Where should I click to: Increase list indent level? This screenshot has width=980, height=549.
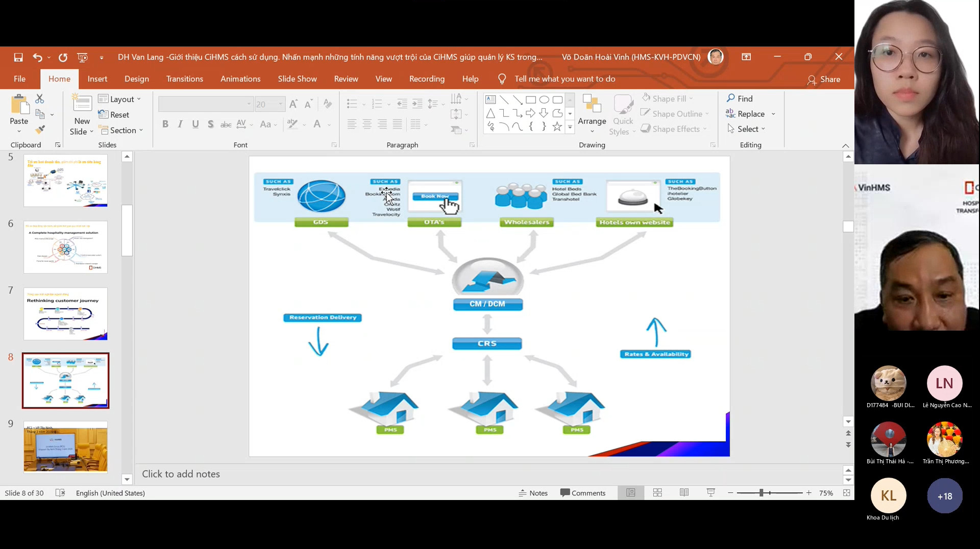418,104
